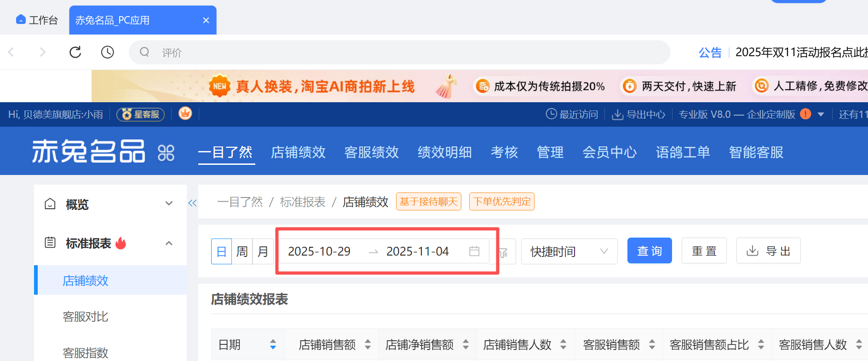Click the fire icon next to 标准报表

[121, 243]
